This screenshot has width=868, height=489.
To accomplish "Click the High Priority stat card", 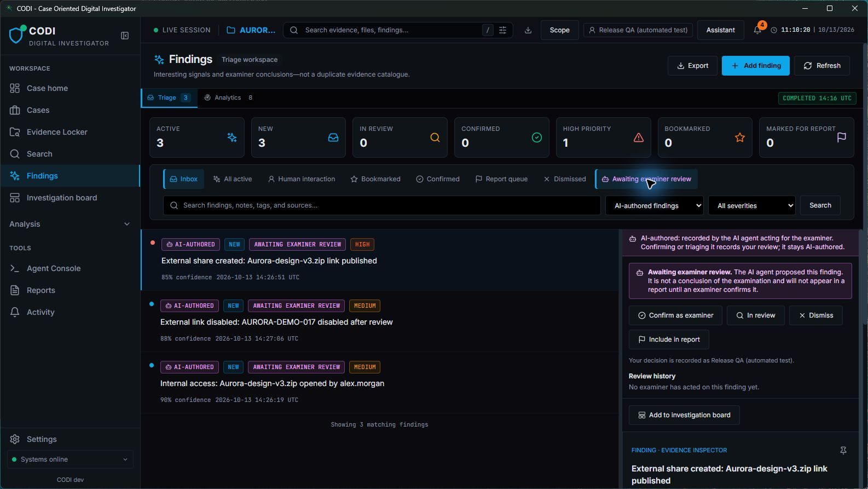I will click(x=603, y=137).
